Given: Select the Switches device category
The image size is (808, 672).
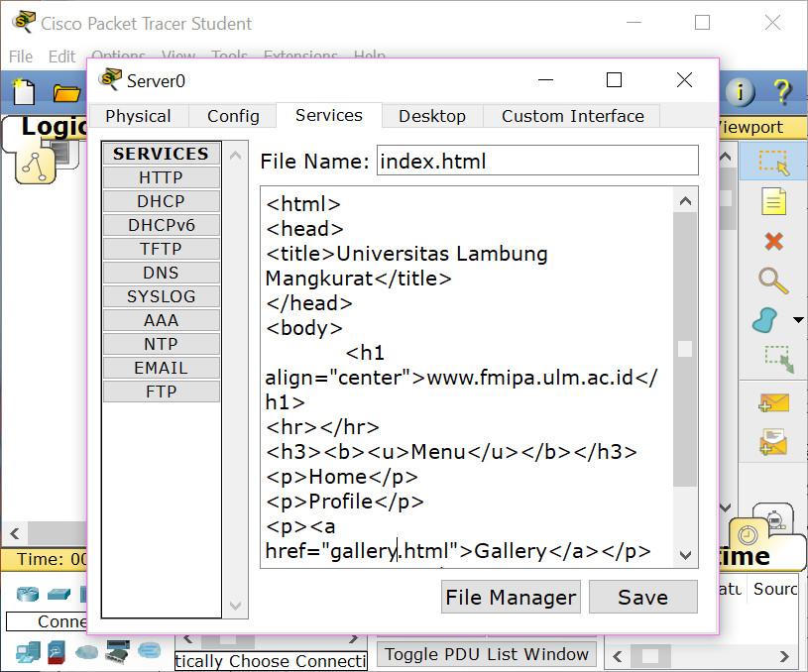Looking at the screenshot, I should coord(58,594).
